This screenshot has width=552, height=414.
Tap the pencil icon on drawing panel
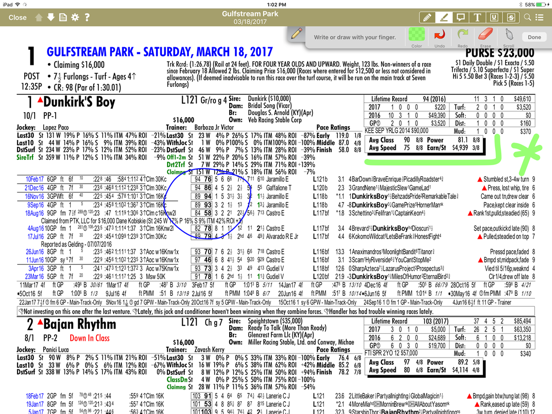(x=297, y=34)
